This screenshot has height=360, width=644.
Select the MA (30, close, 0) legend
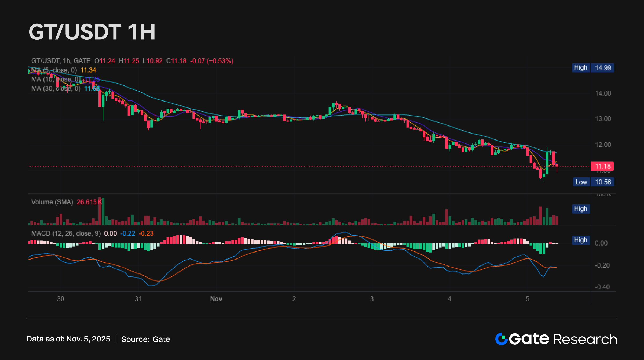pos(56,88)
